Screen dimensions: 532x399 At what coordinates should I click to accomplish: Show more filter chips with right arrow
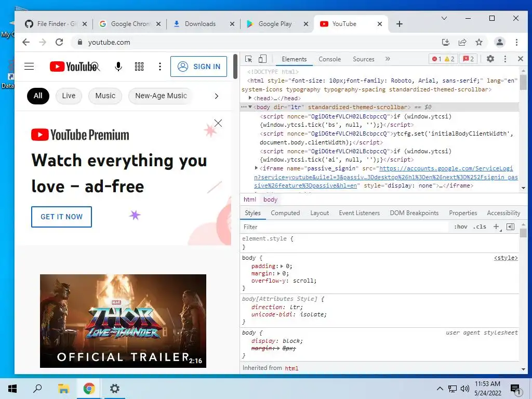217,96
